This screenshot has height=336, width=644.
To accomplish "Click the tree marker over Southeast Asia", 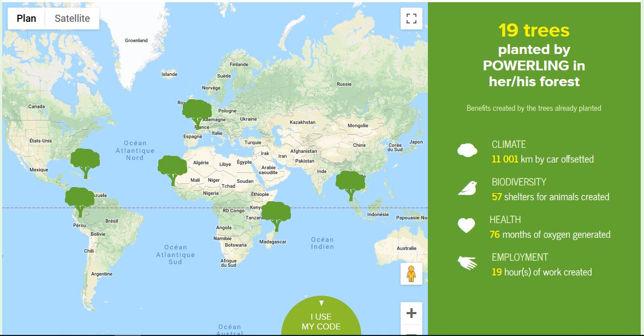I will (x=350, y=186).
